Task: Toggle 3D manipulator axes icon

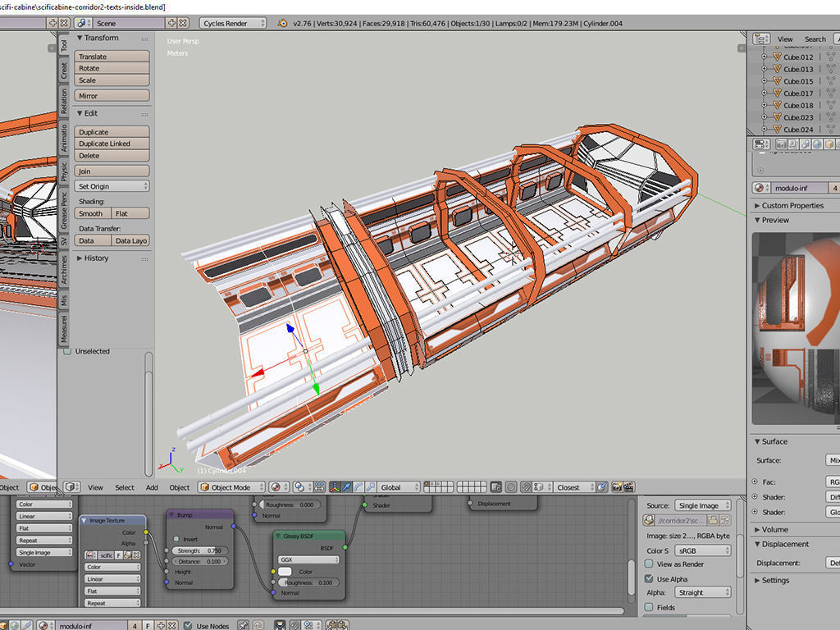Action: [335, 487]
